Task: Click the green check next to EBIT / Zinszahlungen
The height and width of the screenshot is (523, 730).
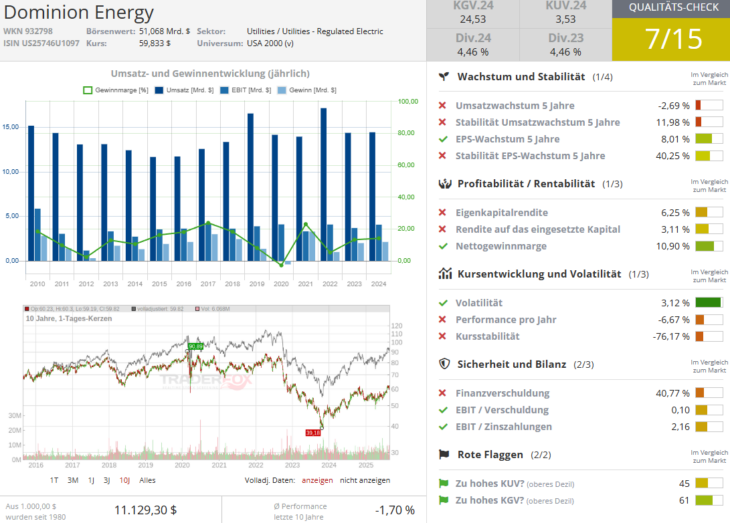Action: [443, 427]
